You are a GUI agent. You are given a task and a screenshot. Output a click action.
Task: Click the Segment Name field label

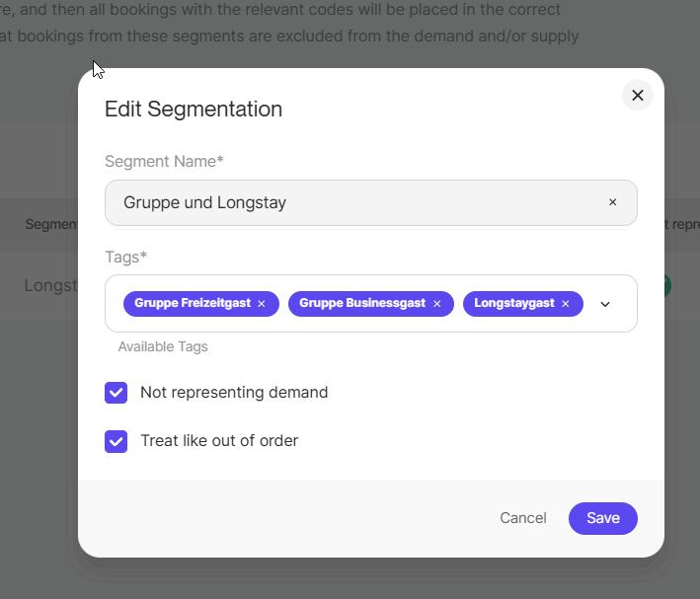click(164, 161)
